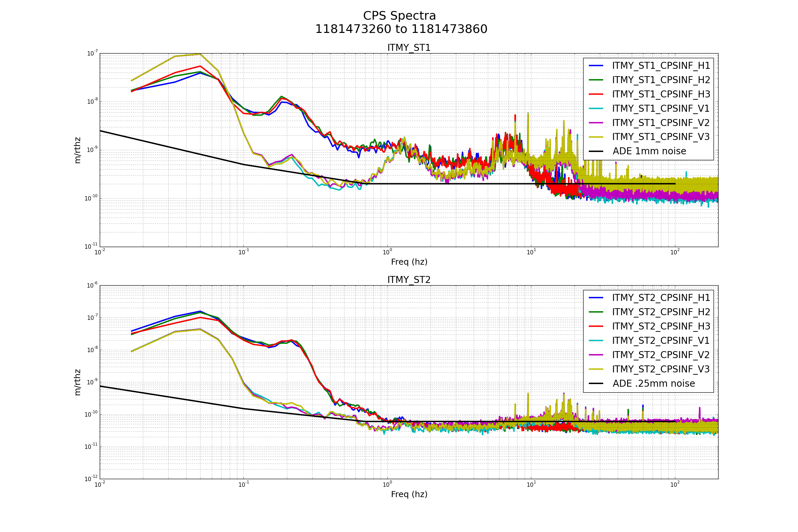Click magenta line swatch for ITMY_ST2_CPSINF_V2
Screen dimensions: 798x532
(596, 355)
